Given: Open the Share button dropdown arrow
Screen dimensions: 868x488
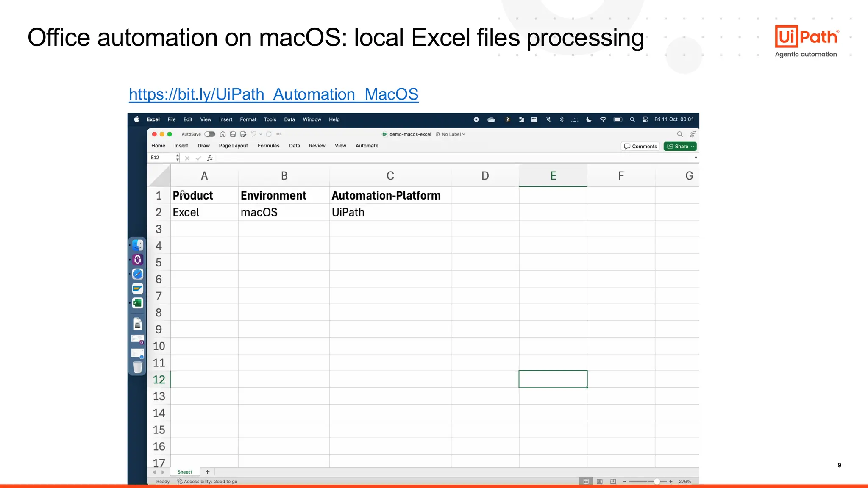Looking at the screenshot, I should tap(693, 147).
